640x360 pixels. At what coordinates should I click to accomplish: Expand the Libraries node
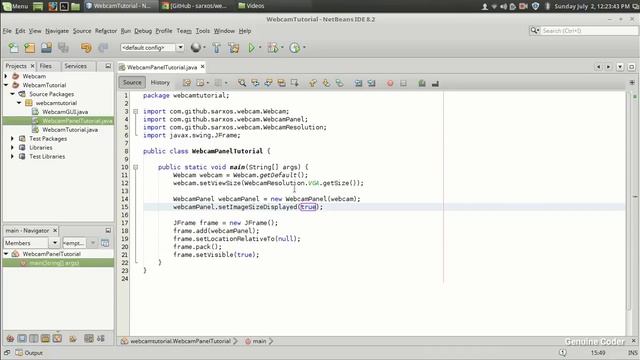[12, 148]
